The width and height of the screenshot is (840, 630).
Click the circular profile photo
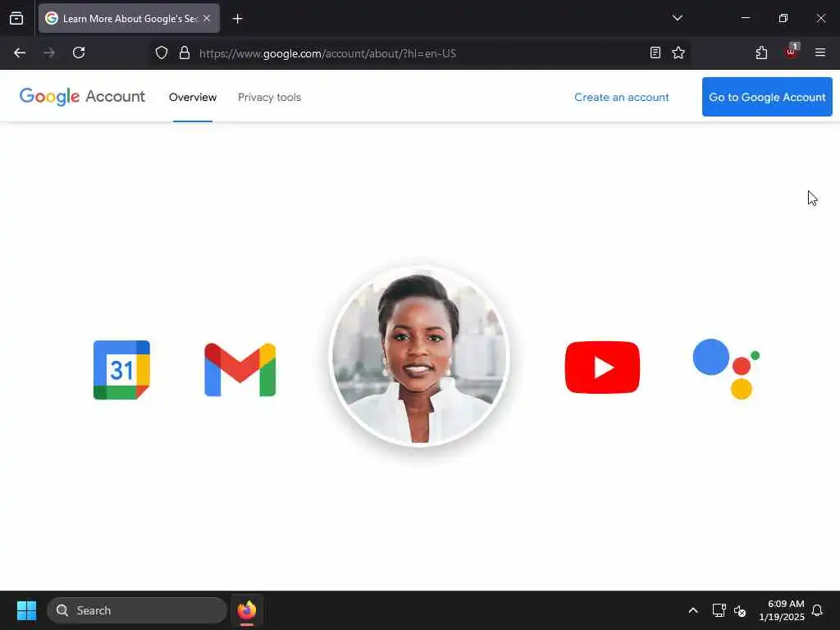coord(419,356)
